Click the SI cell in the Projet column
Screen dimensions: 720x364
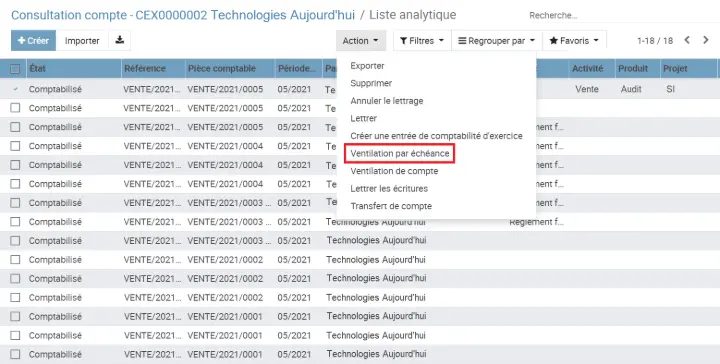tap(670, 89)
